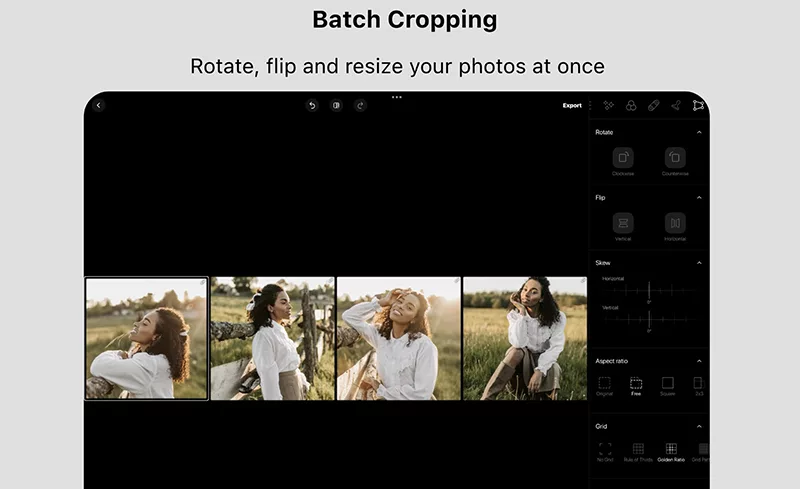Select the fourth photo of woman sitting
Screen dimensions: 800x489
(x=525, y=338)
